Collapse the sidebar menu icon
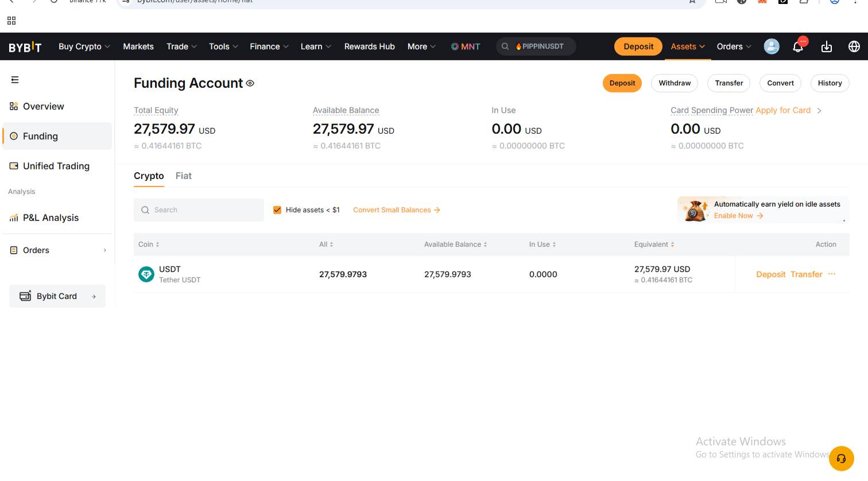The width and height of the screenshot is (868, 481). 15,80
